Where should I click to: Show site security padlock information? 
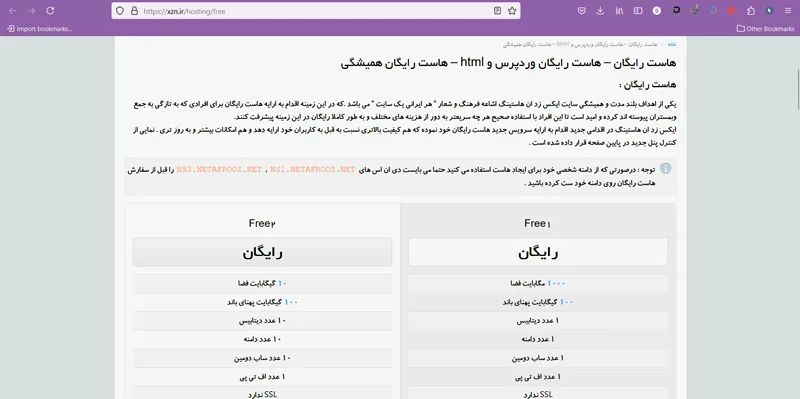click(134, 11)
